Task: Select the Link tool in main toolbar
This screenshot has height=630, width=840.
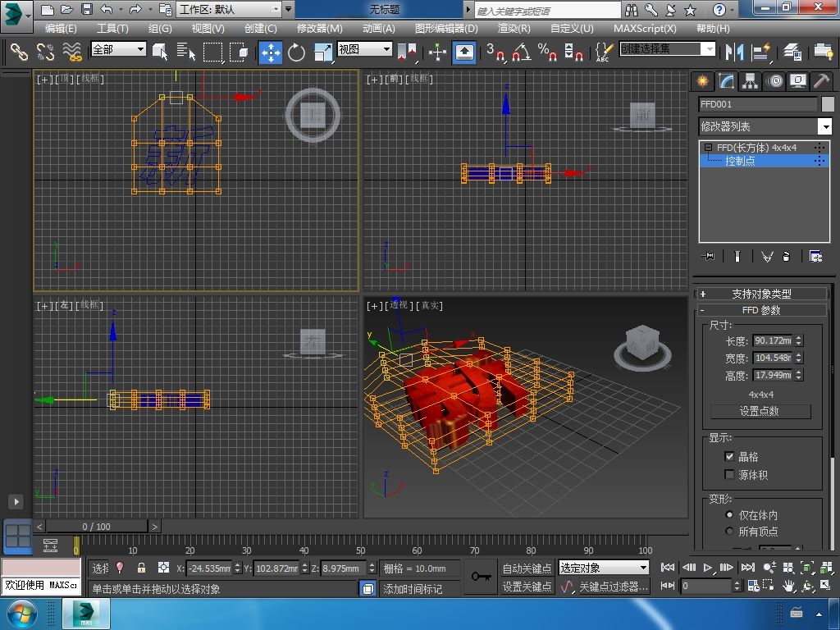Action: click(x=20, y=52)
